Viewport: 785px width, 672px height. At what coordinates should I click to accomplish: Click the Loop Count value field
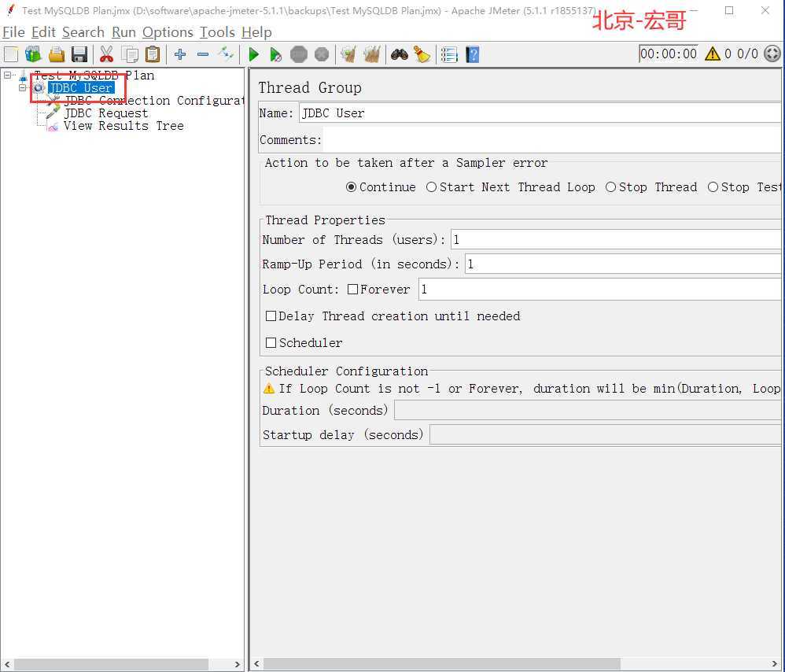(599, 290)
